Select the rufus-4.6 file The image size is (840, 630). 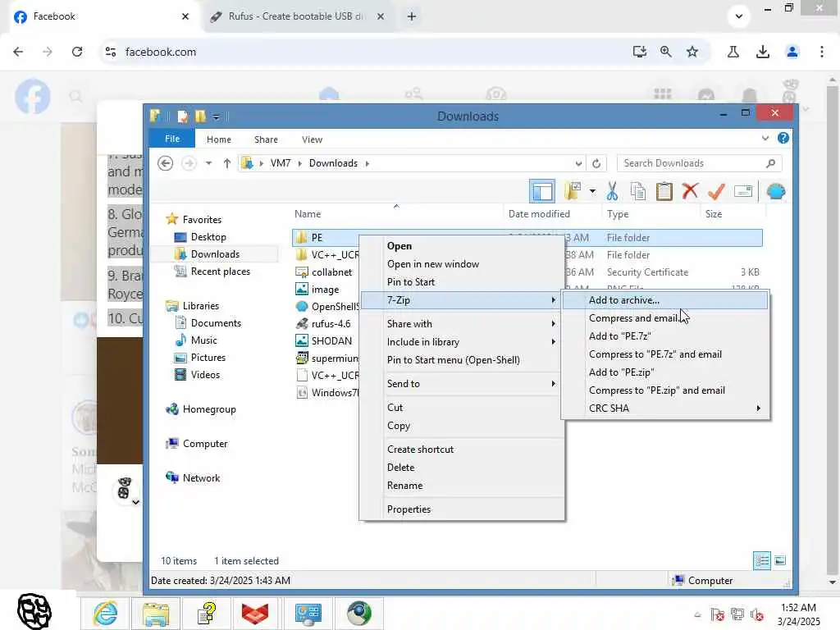324,323
